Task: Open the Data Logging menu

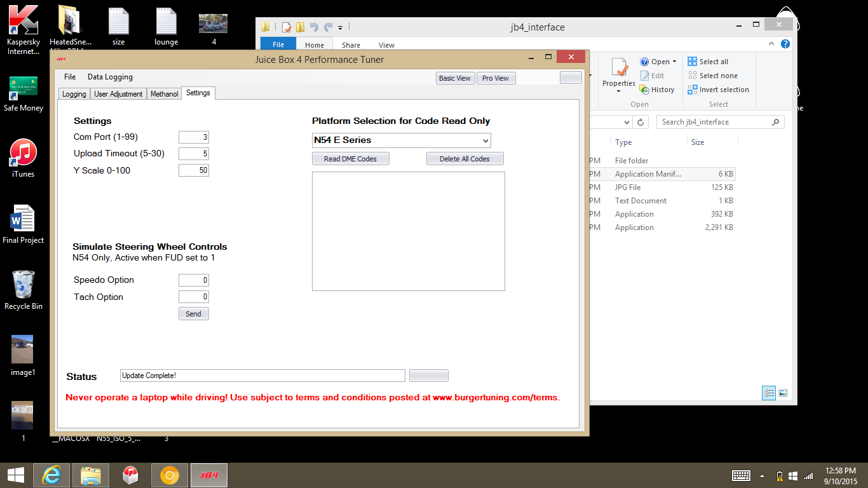Action: 110,77
